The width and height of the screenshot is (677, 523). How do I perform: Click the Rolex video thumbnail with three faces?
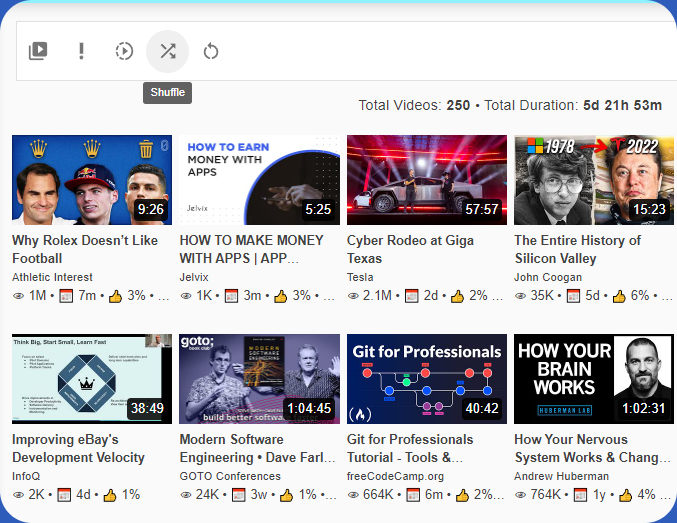[x=92, y=180]
